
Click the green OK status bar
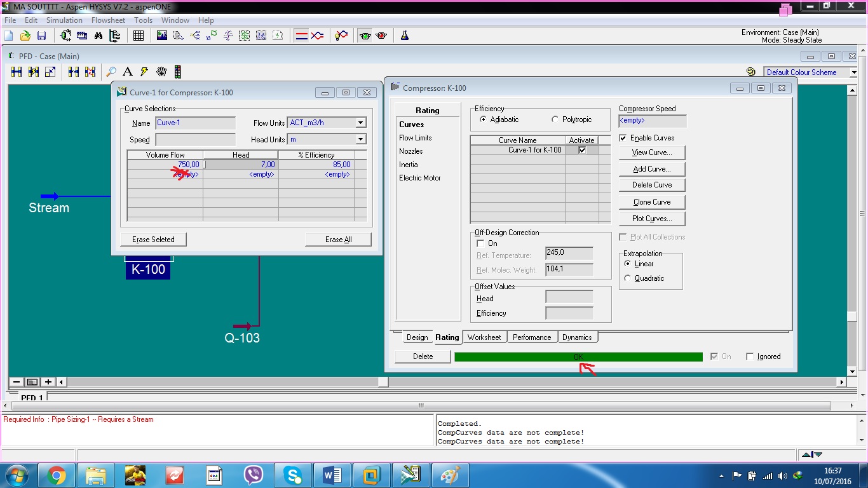[x=578, y=356]
